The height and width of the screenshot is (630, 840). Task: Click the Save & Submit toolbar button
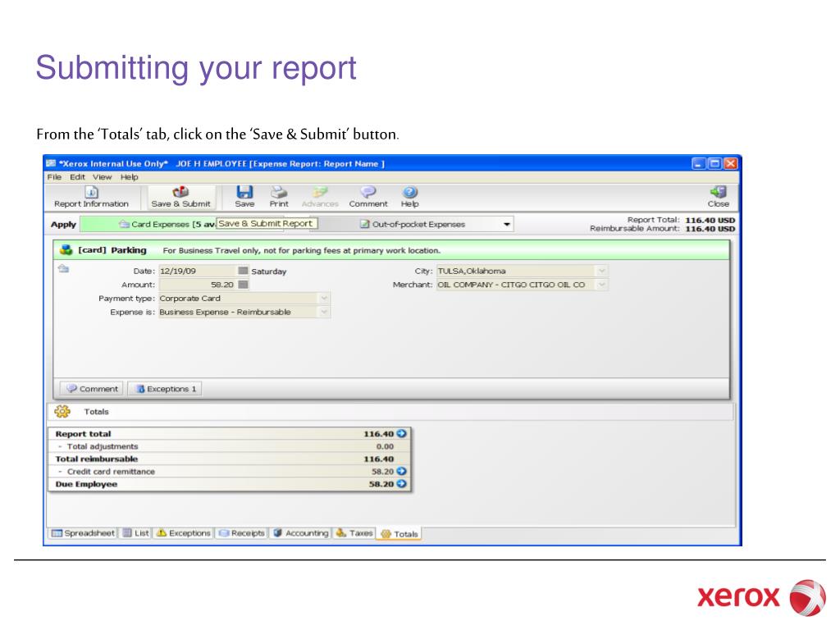pyautogui.click(x=180, y=197)
